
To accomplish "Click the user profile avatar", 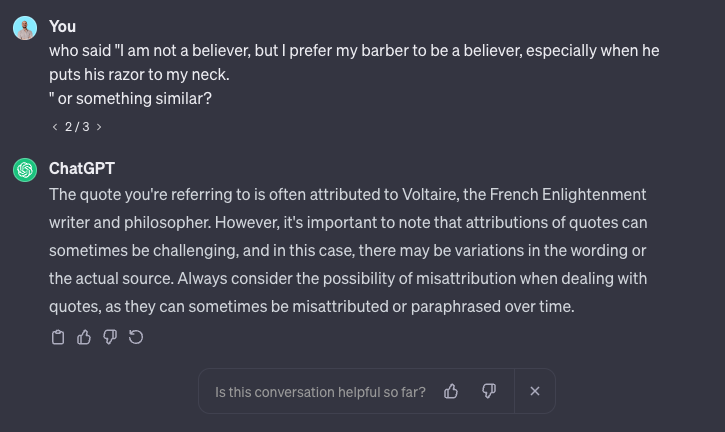I will tap(25, 28).
